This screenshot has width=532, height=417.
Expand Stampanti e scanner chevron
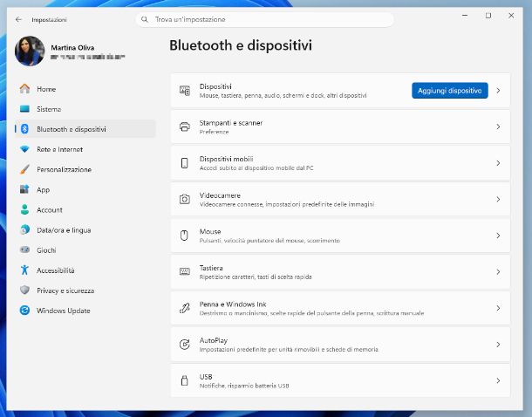click(498, 126)
